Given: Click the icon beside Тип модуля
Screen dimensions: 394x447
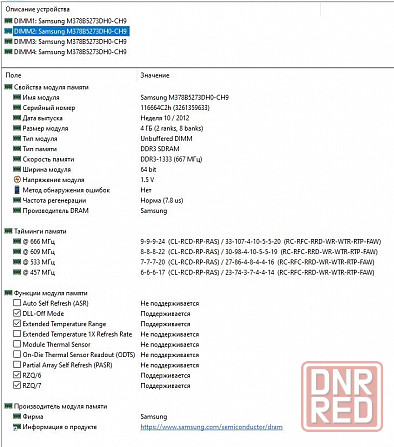Looking at the screenshot, I should (17, 139).
